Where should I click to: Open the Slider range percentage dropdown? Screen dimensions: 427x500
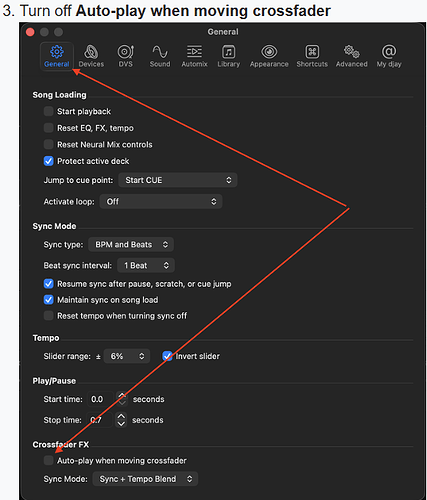click(127, 356)
